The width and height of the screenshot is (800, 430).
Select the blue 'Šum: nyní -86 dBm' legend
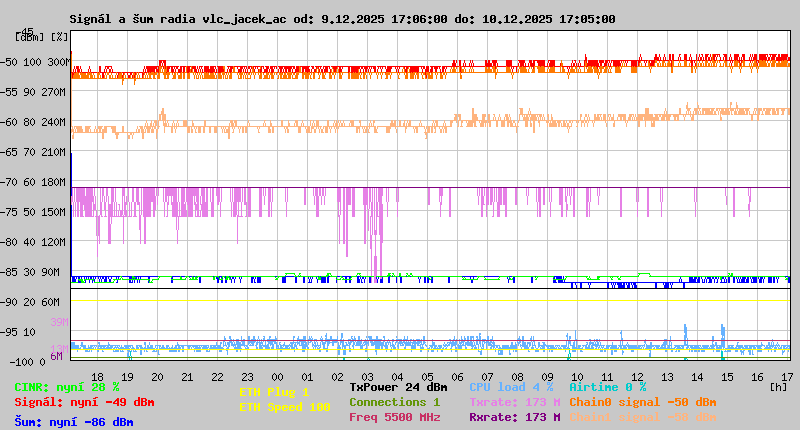[74, 422]
